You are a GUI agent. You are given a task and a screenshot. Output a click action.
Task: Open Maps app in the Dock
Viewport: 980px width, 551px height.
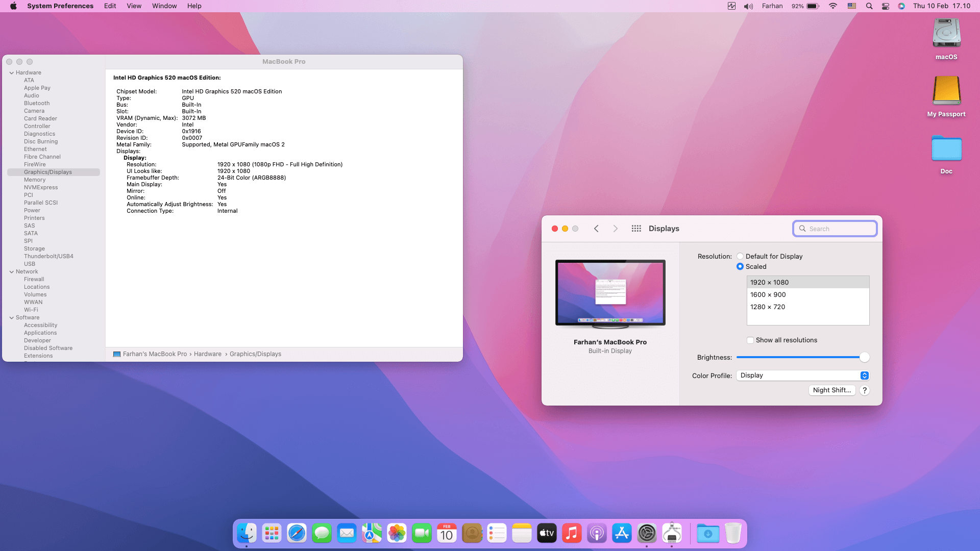(372, 534)
